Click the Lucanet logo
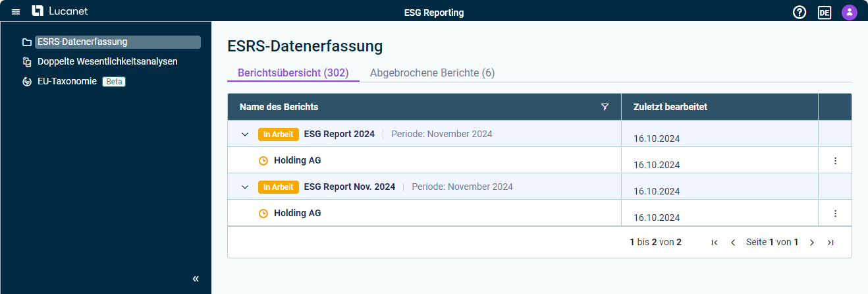The height and width of the screenshot is (294, 868). [60, 11]
